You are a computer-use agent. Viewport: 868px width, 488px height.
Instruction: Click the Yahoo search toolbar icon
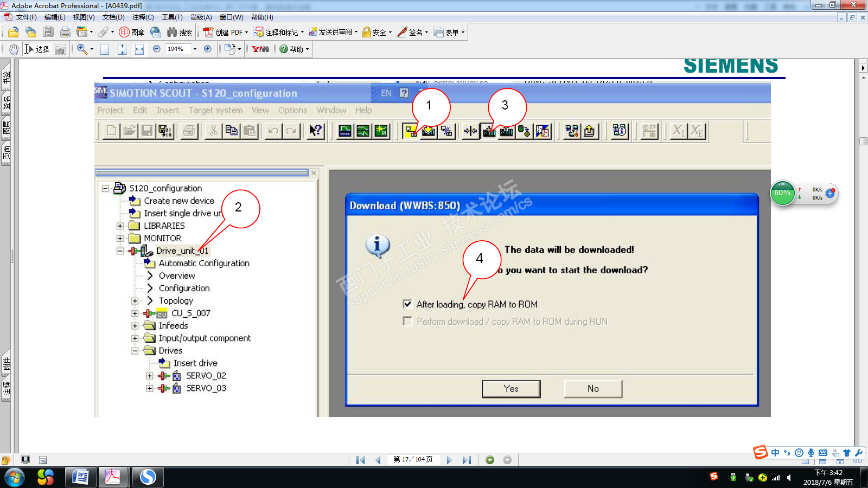pyautogui.click(x=260, y=49)
